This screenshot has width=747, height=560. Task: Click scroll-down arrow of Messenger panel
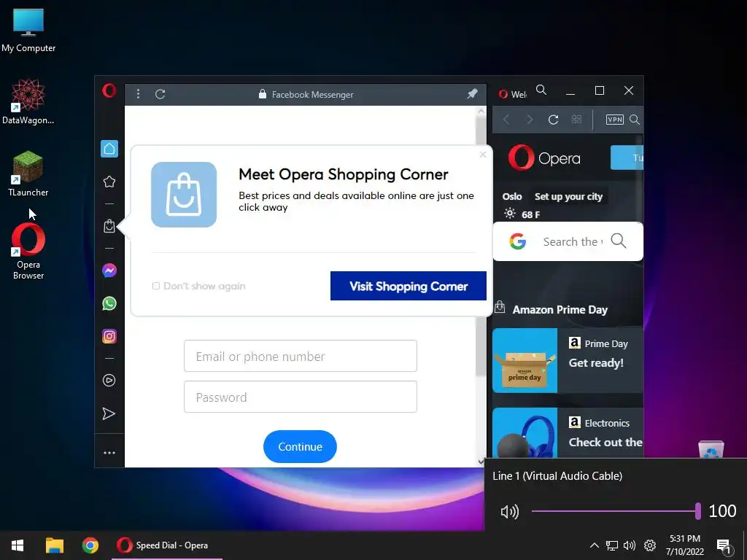coord(481,462)
